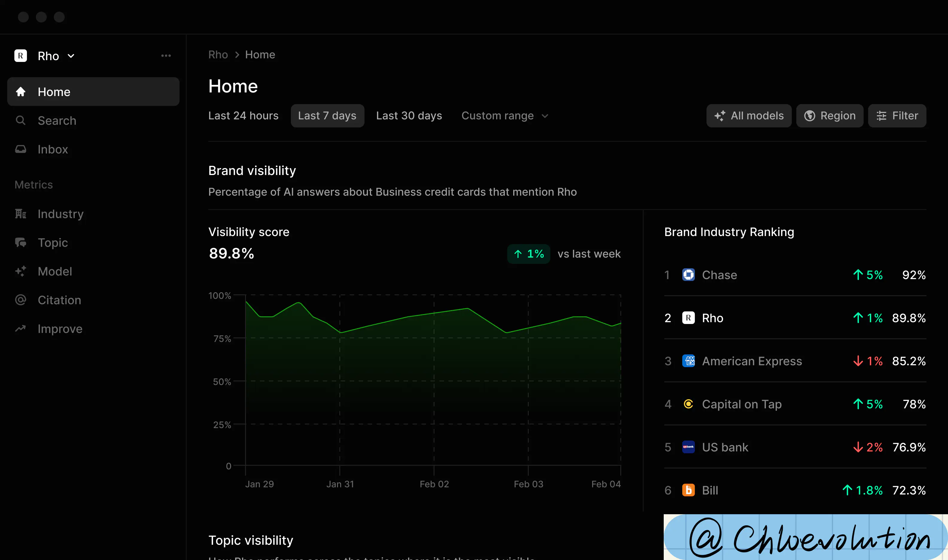Click the Feb 02 chart date marker
This screenshot has height=560, width=948.
[434, 484]
